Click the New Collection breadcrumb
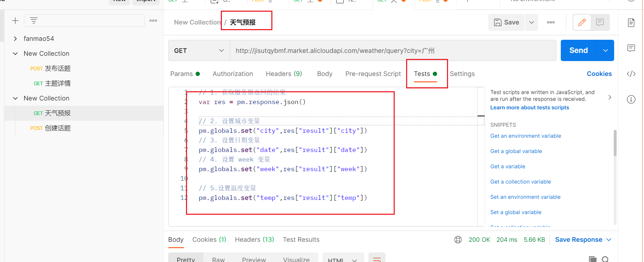The width and height of the screenshot is (644, 262). pos(197,22)
